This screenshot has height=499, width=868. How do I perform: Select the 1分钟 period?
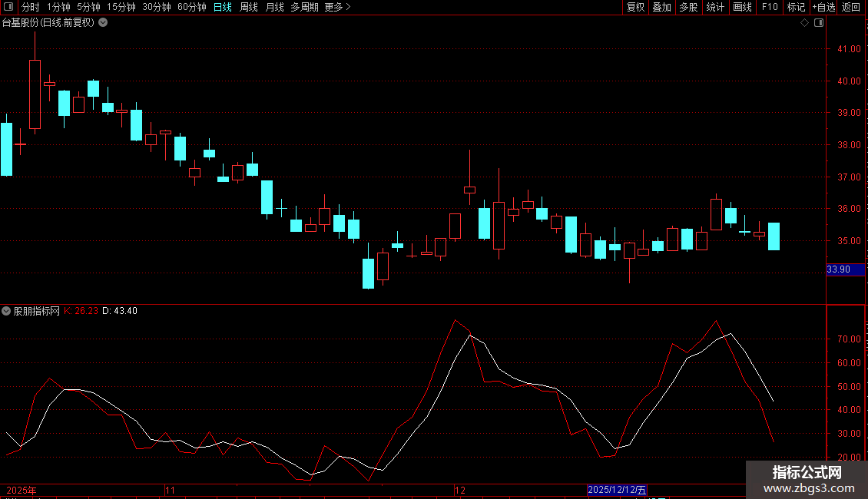click(x=58, y=7)
